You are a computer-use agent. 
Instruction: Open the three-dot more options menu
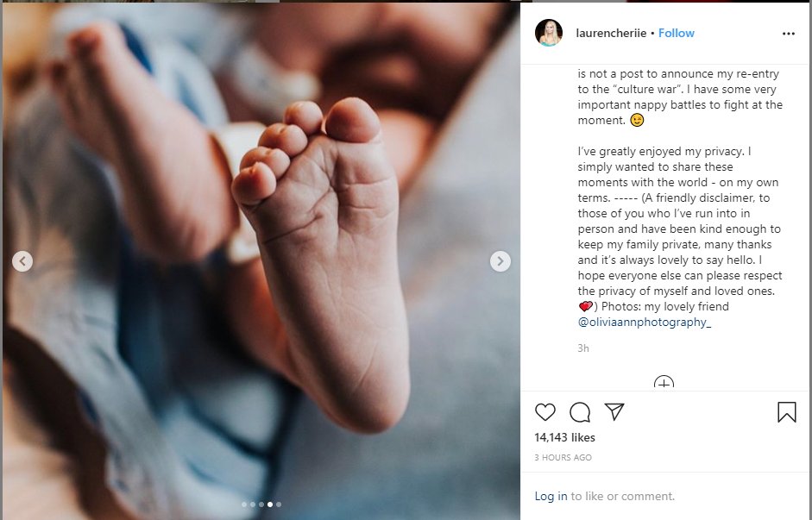click(788, 34)
